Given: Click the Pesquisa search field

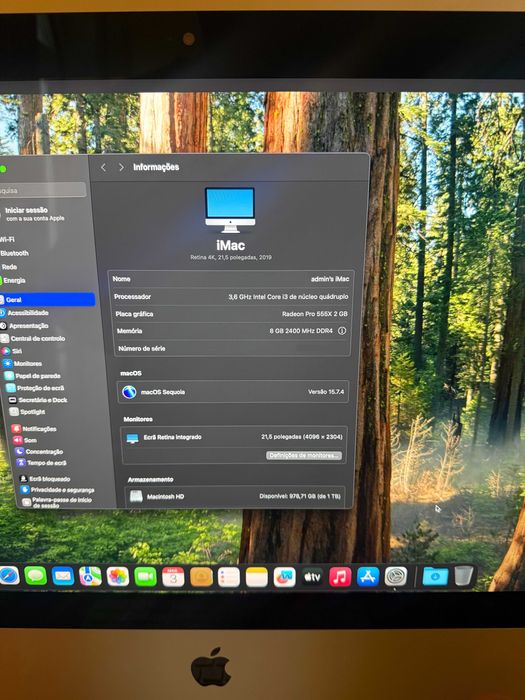Looking at the screenshot, I should coord(43,190).
